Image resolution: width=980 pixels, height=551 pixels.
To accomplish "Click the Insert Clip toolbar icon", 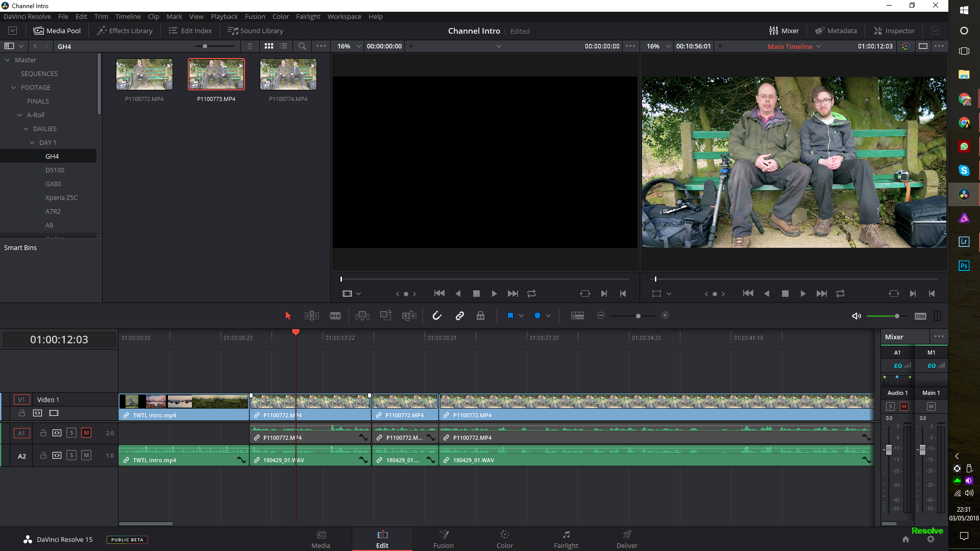I will (x=362, y=316).
